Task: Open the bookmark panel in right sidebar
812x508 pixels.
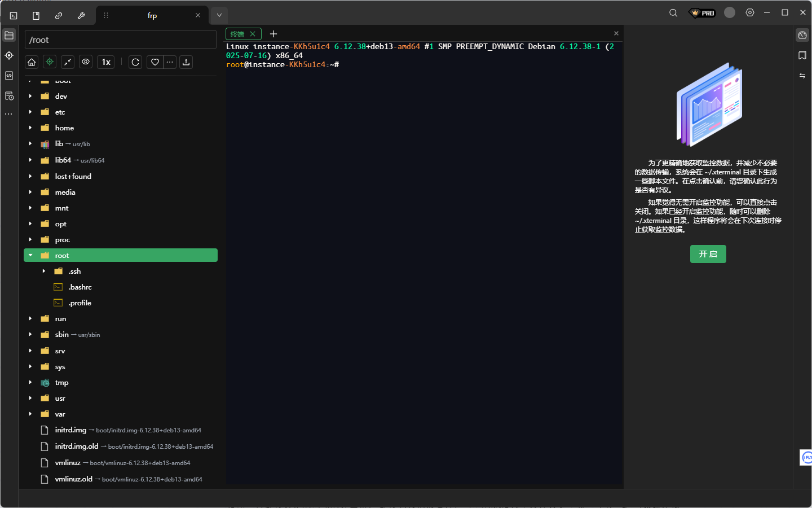Action: (x=802, y=55)
